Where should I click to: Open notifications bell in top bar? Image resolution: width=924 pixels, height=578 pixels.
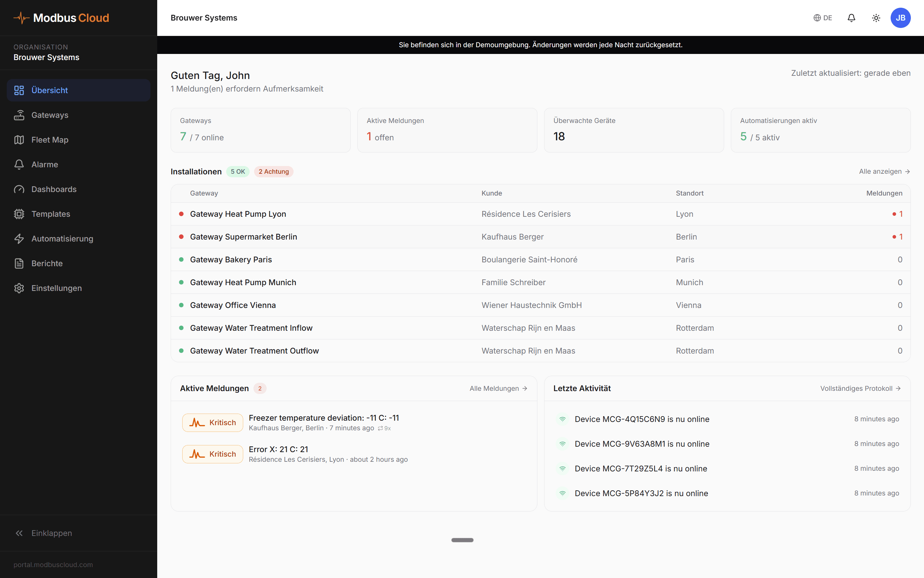[851, 18]
